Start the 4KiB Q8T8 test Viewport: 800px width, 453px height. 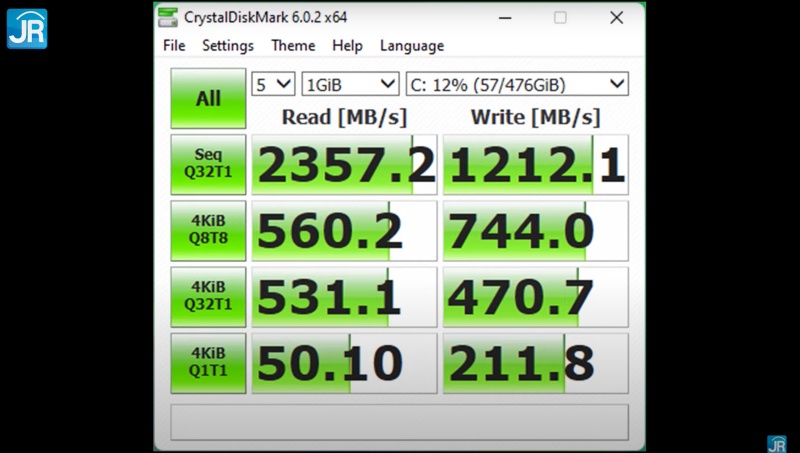pos(208,230)
